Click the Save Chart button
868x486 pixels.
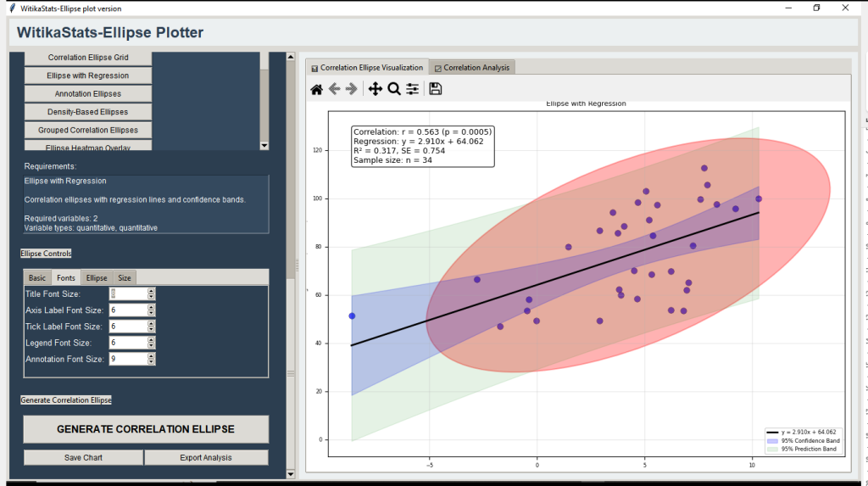coord(83,458)
